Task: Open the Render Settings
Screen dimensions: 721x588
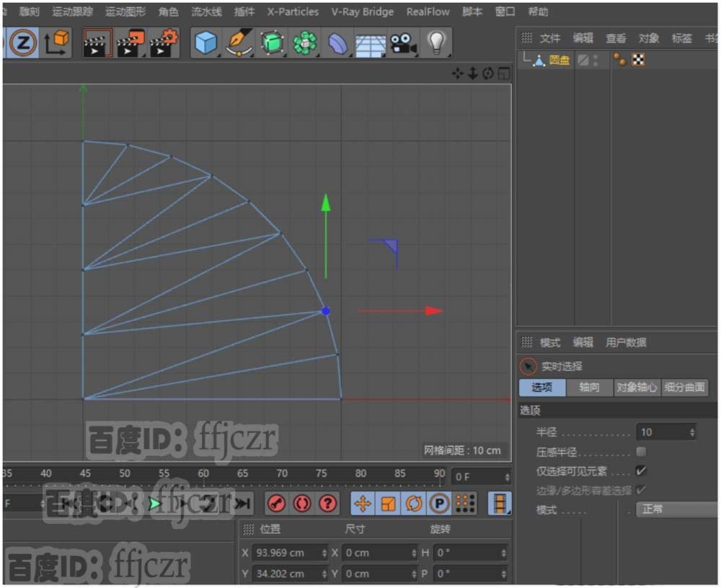Action: coord(164,43)
